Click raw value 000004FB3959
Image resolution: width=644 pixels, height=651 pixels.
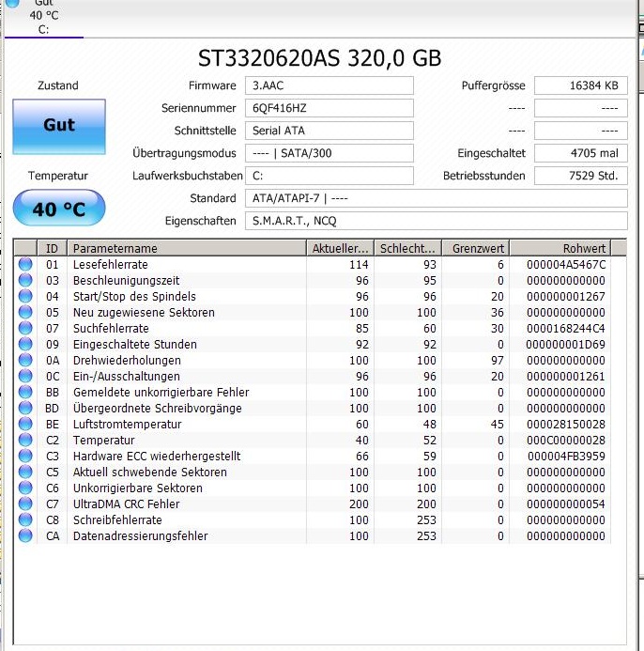pos(566,457)
